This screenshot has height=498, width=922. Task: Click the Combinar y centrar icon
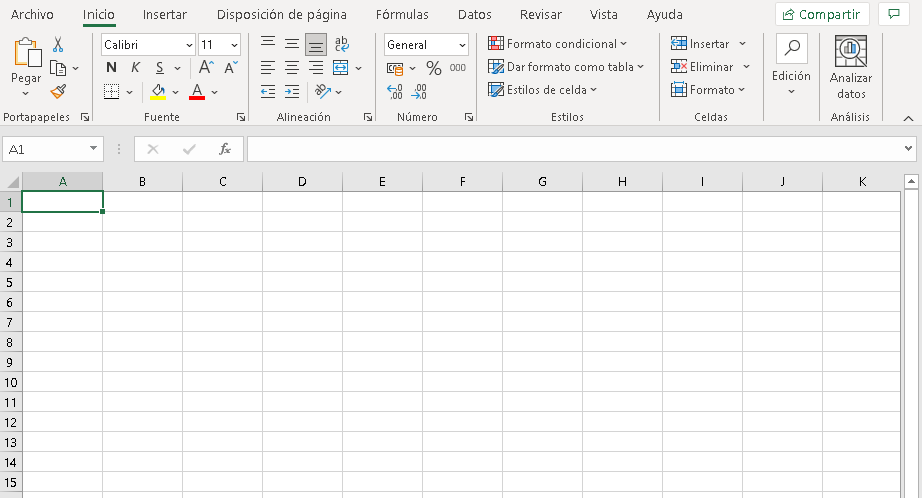(340, 68)
